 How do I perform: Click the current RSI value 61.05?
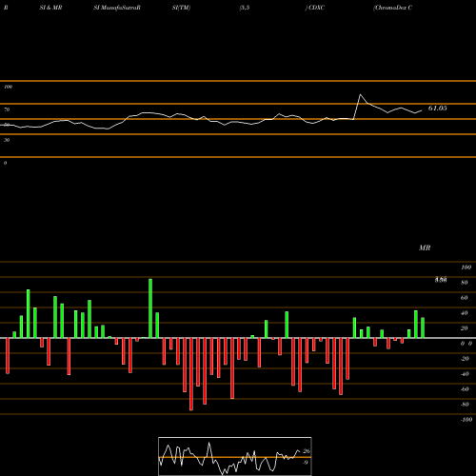click(438, 109)
